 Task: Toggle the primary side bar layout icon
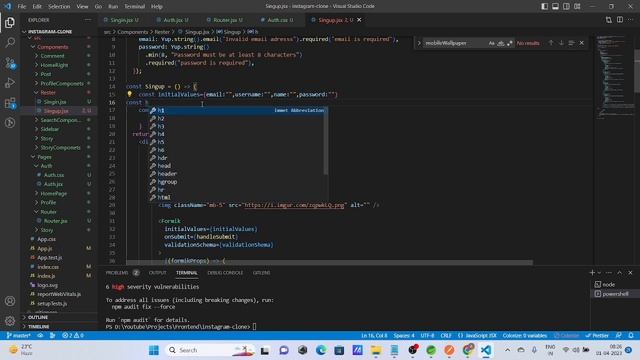pos(544,6)
